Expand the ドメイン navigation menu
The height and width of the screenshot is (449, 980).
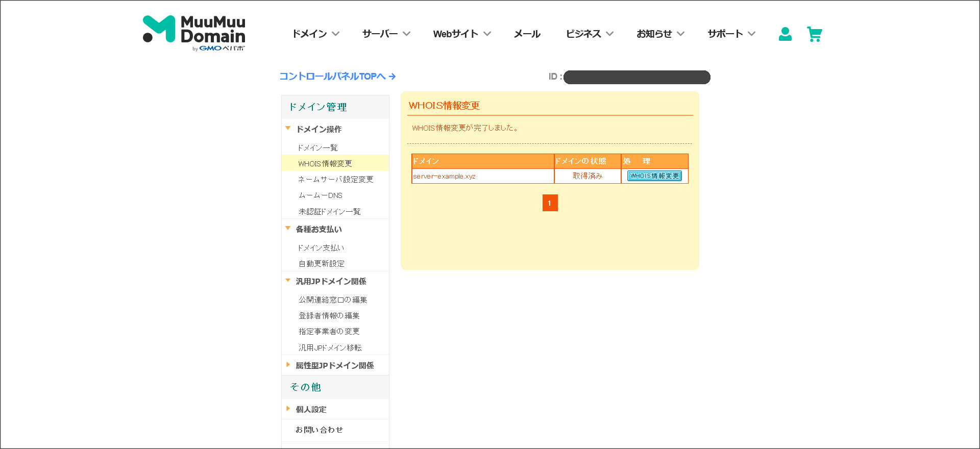tap(315, 34)
